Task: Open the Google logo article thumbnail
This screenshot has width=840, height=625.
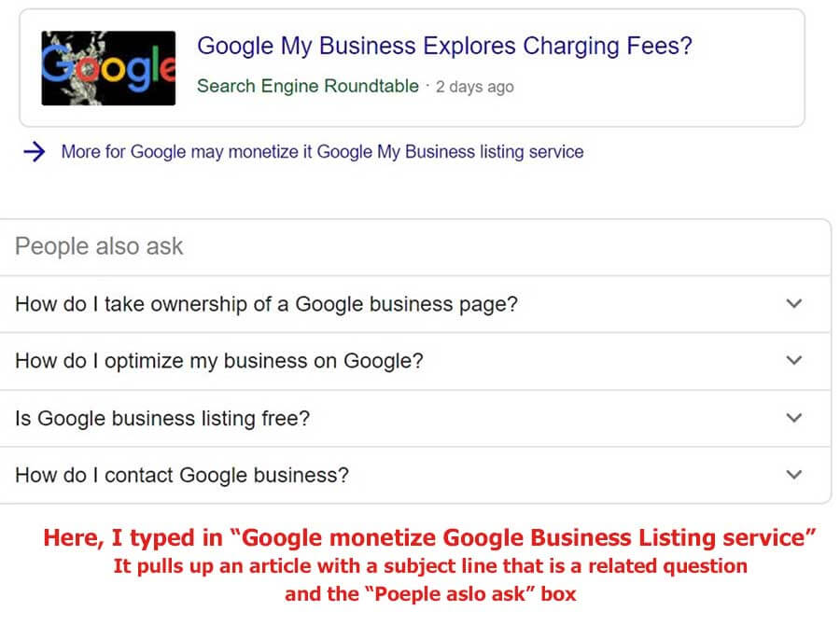Action: coord(108,68)
